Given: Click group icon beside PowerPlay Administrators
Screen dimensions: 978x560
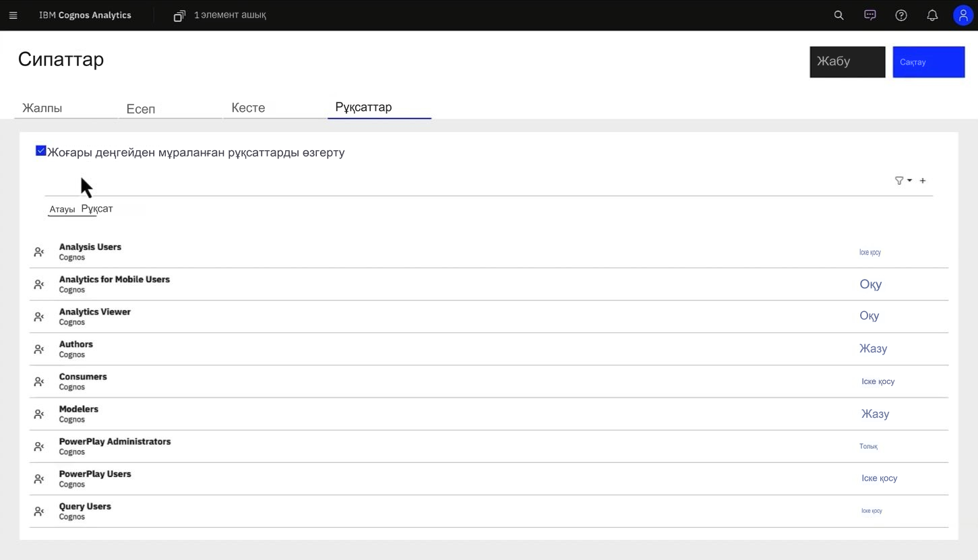Looking at the screenshot, I should click(39, 446).
